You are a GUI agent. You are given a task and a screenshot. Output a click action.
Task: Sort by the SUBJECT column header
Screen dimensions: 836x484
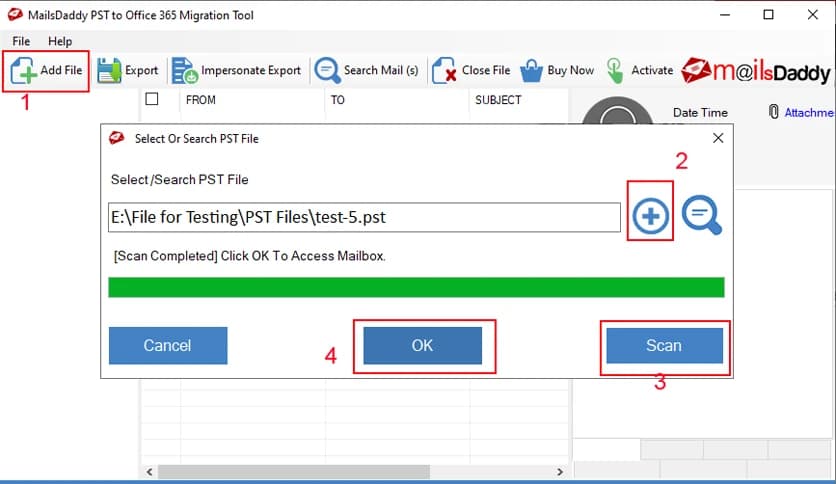click(498, 100)
